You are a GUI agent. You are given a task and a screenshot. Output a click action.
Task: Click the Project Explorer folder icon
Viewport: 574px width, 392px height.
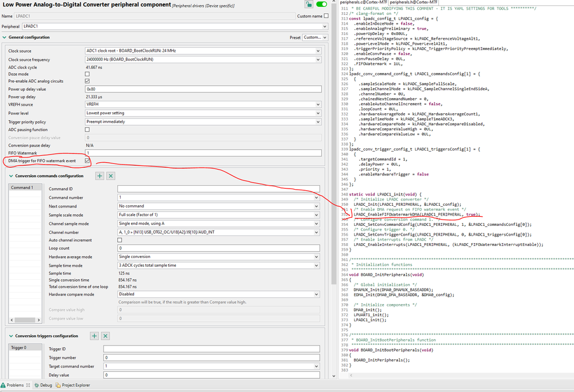pyautogui.click(x=58, y=385)
